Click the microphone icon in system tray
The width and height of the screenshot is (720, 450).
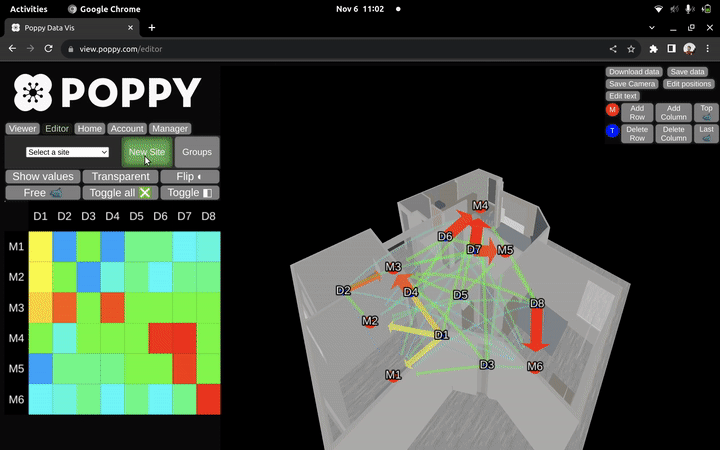(690, 9)
